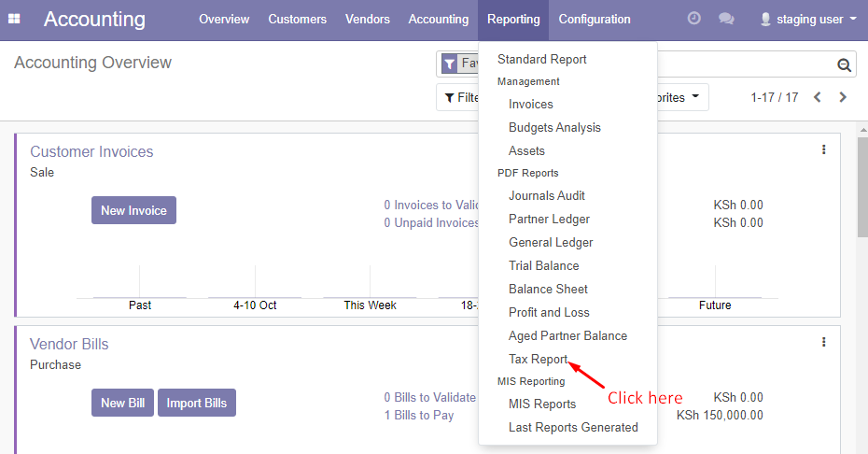The width and height of the screenshot is (868, 454).
Task: Open 0 Unpaid Invoices link
Action: point(431,223)
